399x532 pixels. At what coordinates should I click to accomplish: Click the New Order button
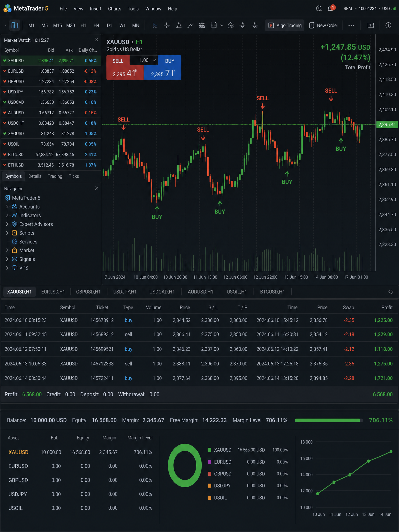coord(324,25)
